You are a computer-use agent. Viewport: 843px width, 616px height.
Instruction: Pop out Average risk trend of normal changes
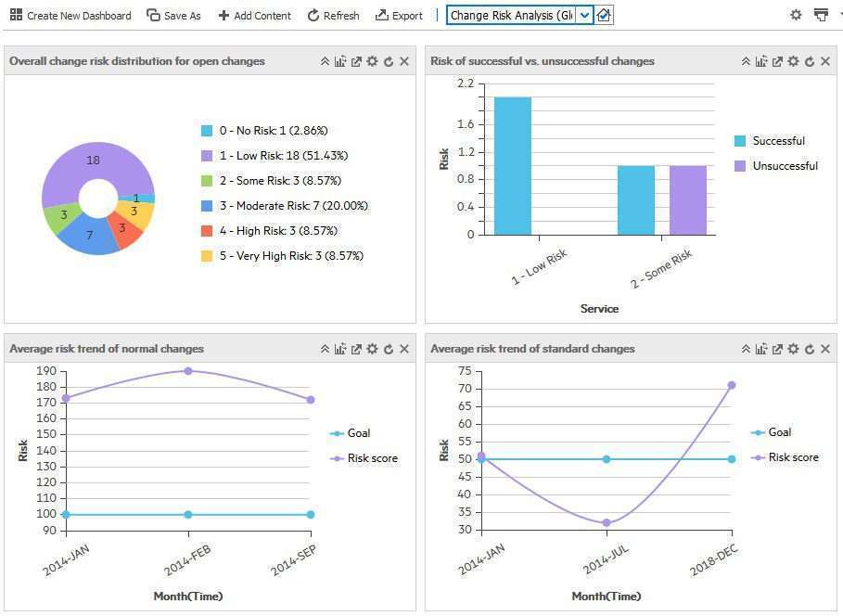tap(356, 349)
